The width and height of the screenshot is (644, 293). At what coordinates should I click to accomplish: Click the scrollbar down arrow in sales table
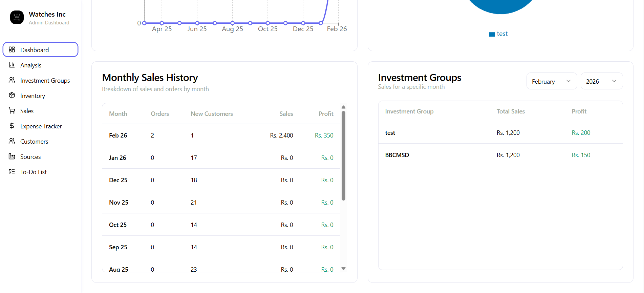tap(343, 269)
